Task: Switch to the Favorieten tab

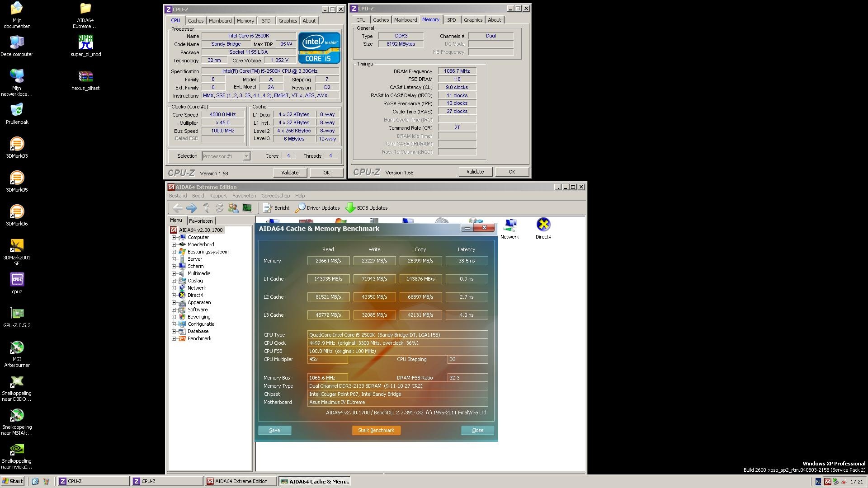Action: tap(201, 221)
